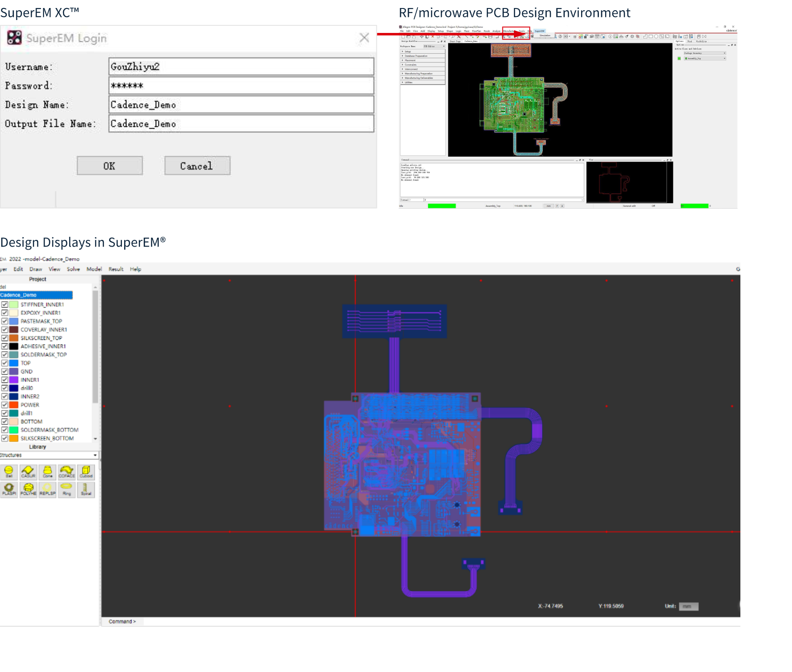Pick the CASUR shape from the library
The height and width of the screenshot is (672, 792).
(x=28, y=472)
